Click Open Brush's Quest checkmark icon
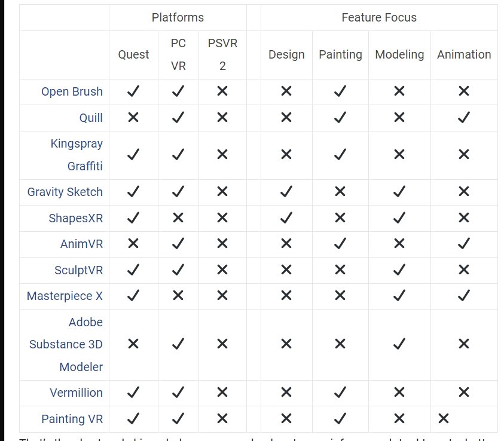Image resolution: width=504 pixels, height=441 pixels. click(x=133, y=91)
